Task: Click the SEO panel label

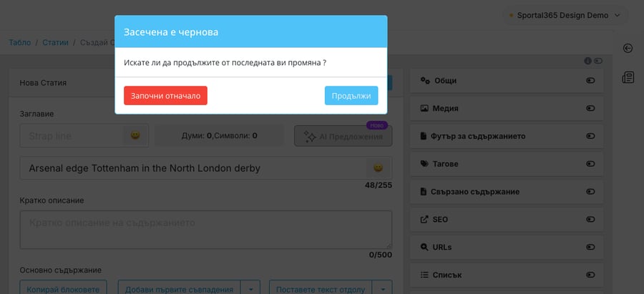Action: pyautogui.click(x=440, y=220)
